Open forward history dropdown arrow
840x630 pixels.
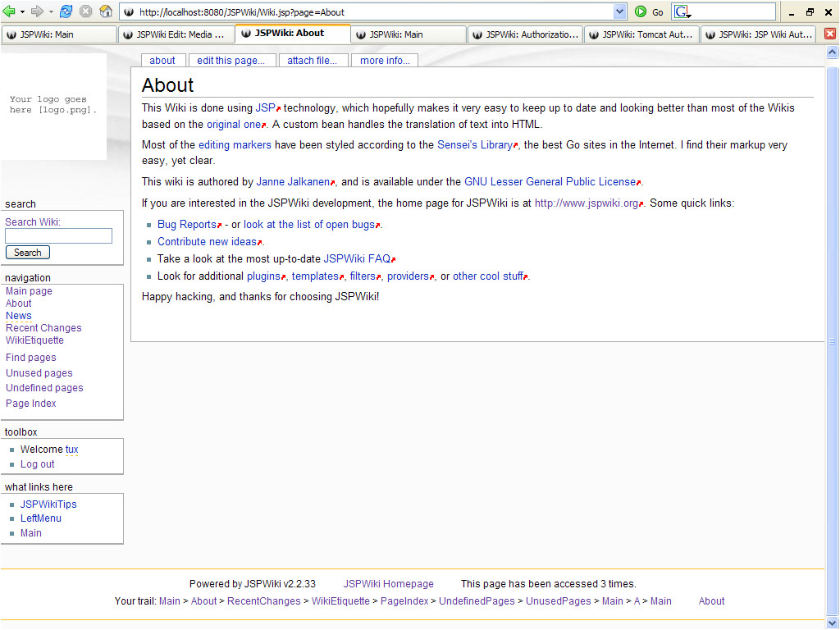(x=51, y=11)
